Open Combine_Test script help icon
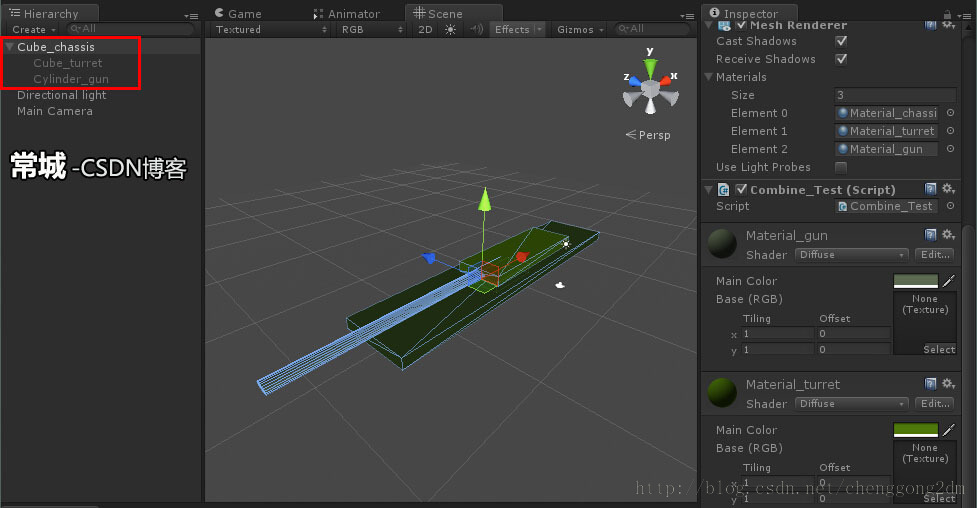Screen dimensions: 977x508 click(x=930, y=189)
